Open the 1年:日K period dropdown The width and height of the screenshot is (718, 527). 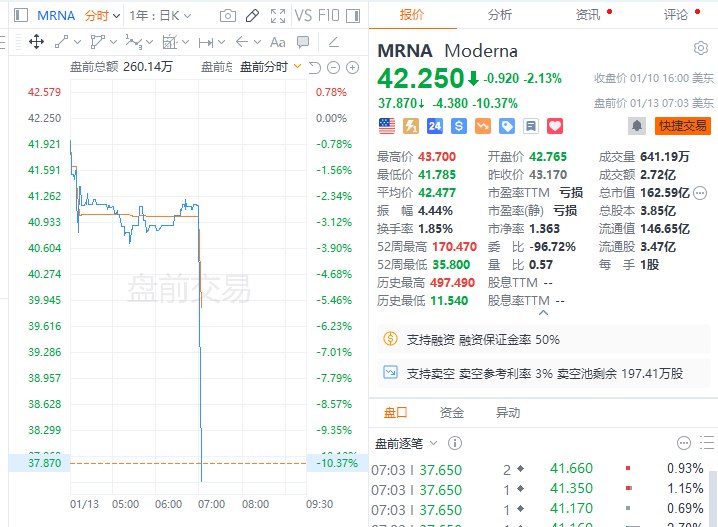(160, 16)
